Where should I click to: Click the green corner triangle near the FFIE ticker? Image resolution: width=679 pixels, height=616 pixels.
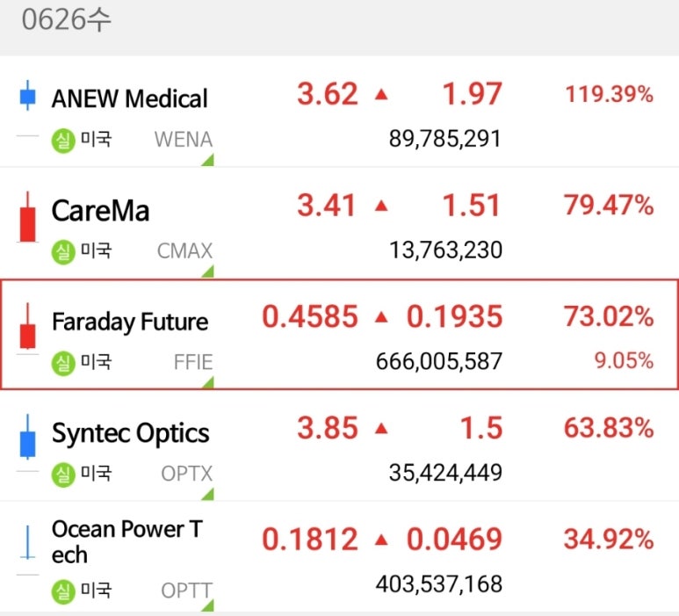pos(209,383)
